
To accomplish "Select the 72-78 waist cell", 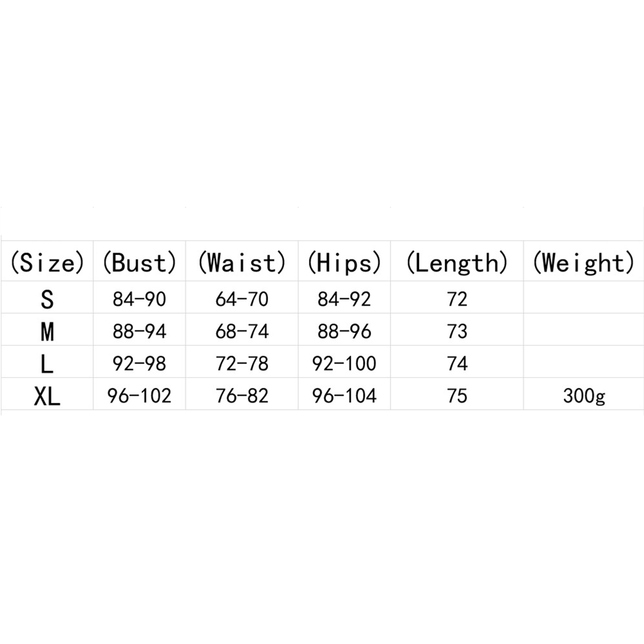I will pos(242,363).
